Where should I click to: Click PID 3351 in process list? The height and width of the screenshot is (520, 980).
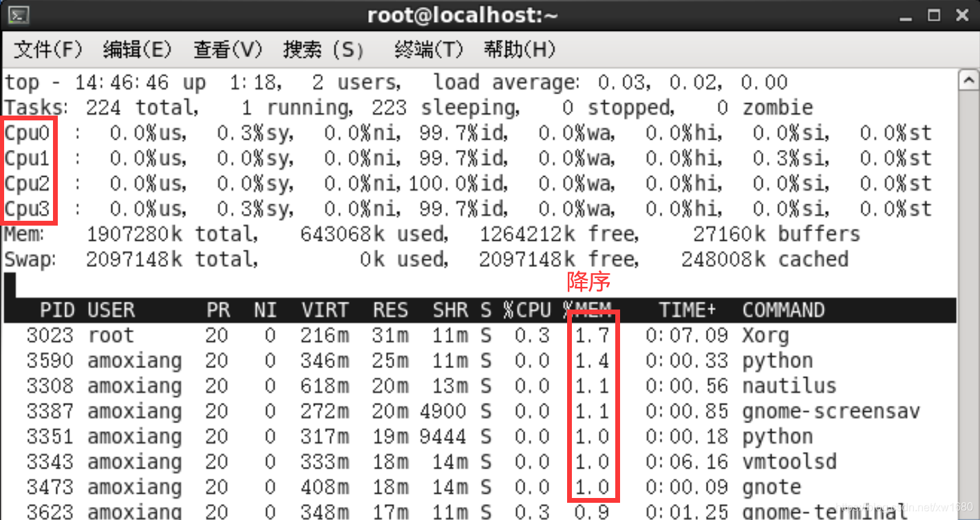pyautogui.click(x=52, y=437)
